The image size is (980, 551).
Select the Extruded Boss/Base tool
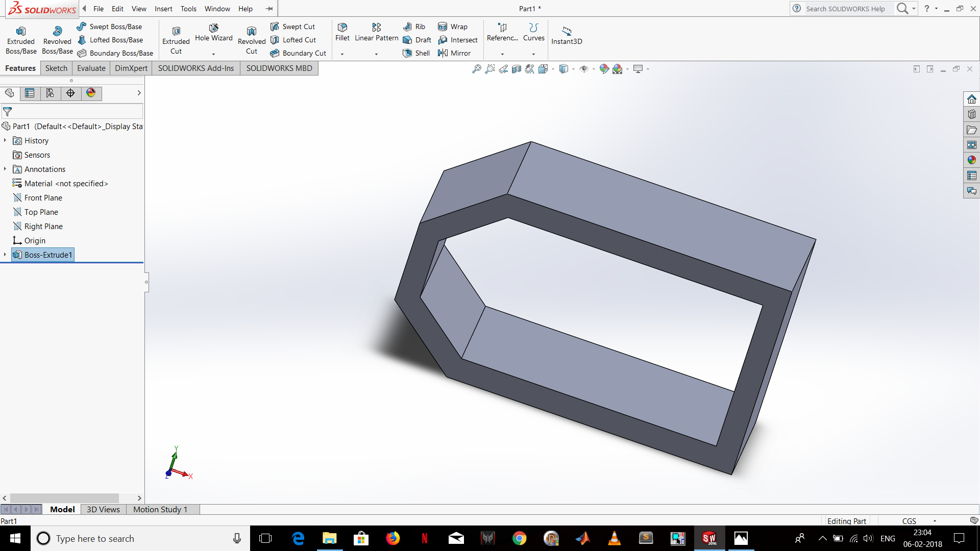coord(20,38)
